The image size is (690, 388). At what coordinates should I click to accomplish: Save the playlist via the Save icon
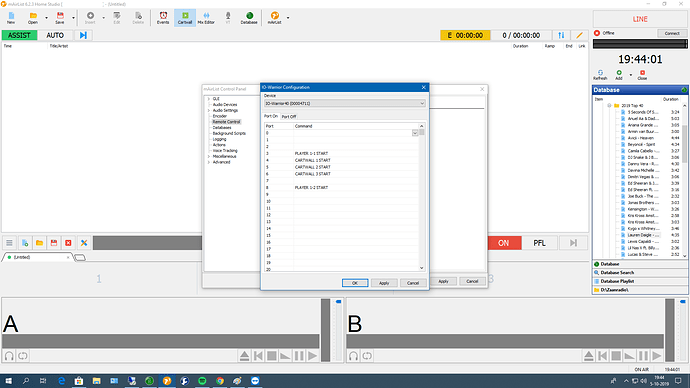pos(59,18)
